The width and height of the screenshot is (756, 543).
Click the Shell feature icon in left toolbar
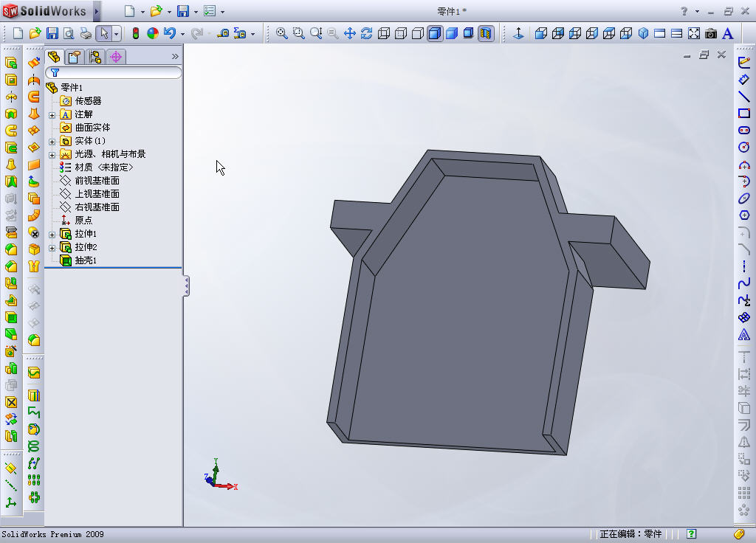pos(11,317)
